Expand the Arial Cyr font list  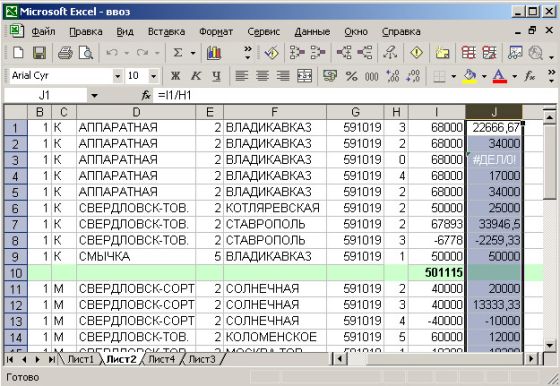[x=117, y=76]
